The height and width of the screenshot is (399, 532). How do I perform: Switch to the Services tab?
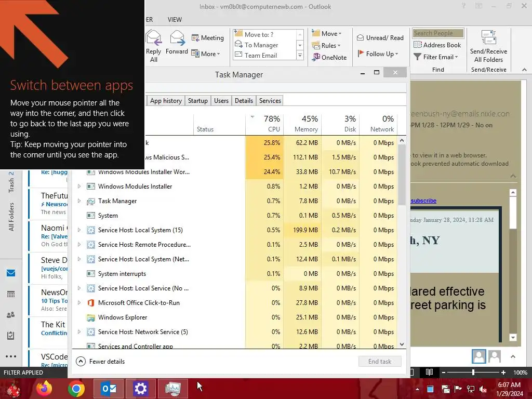270,101
